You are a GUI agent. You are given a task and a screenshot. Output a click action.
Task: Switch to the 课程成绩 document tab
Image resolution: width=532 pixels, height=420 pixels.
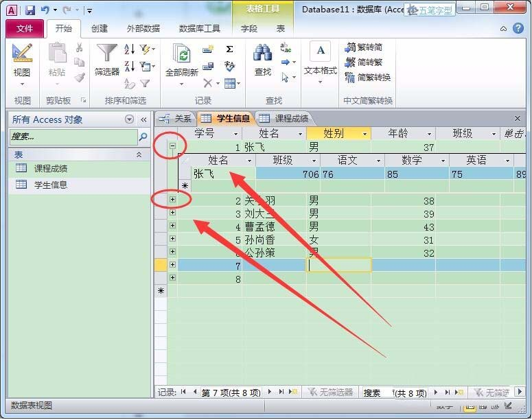tap(284, 119)
